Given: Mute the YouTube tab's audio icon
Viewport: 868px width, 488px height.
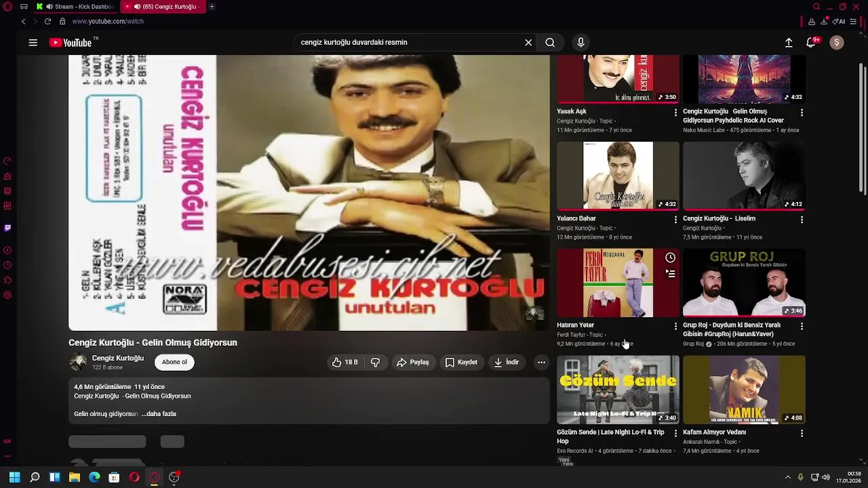Looking at the screenshot, I should point(138,7).
